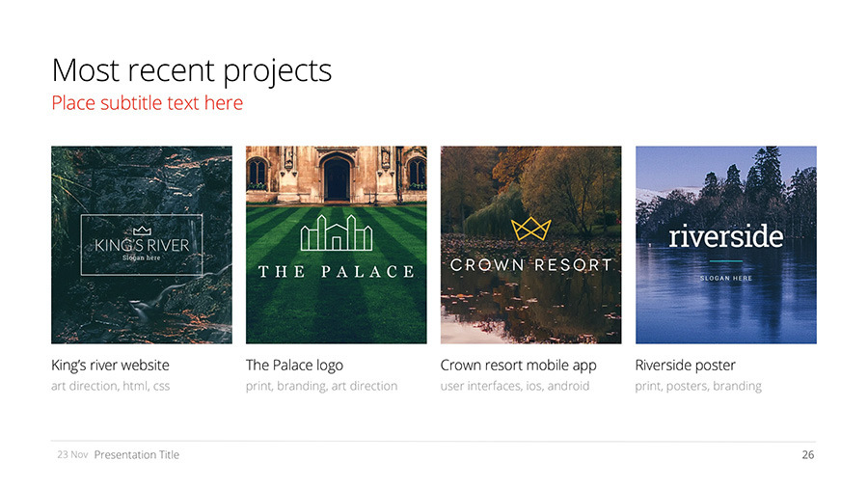Click the "Most recent projects" heading
The image size is (868, 488).
pos(191,70)
